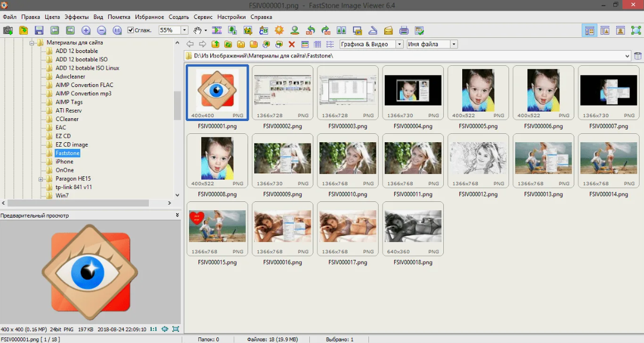Click the printer icon

pos(404,31)
